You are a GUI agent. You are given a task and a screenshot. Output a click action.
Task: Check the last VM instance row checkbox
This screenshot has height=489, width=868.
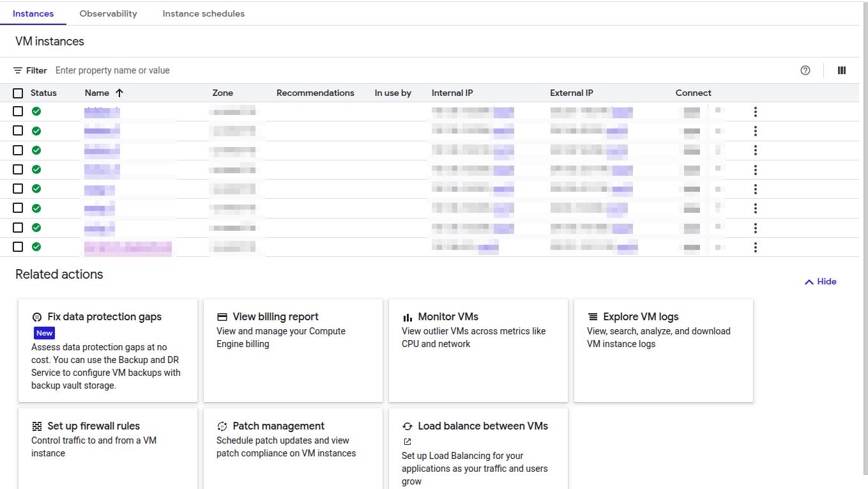point(18,247)
